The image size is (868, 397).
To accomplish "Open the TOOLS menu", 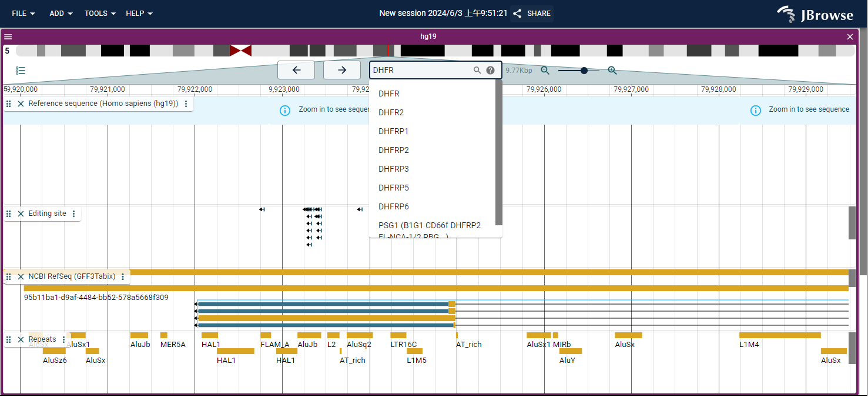I will point(100,14).
